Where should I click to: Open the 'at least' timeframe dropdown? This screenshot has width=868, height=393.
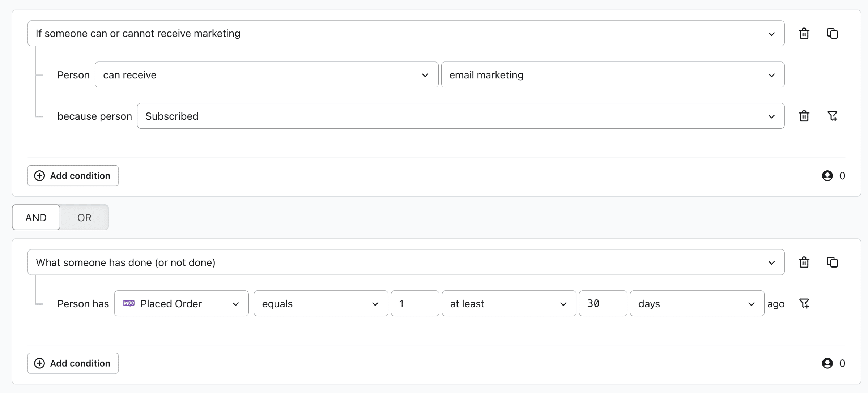tap(509, 303)
